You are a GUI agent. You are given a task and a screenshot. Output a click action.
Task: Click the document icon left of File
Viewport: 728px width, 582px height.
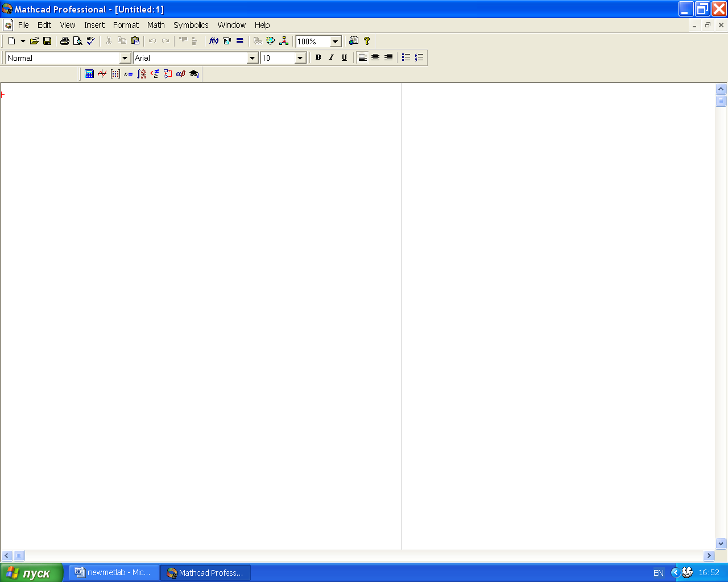pos(8,25)
